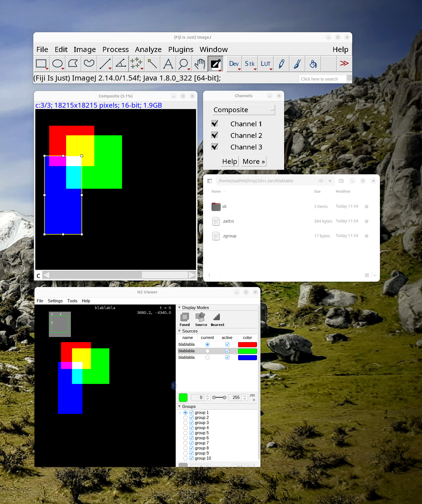Pick the Text tool
This screenshot has width=422, height=504.
coord(168,64)
